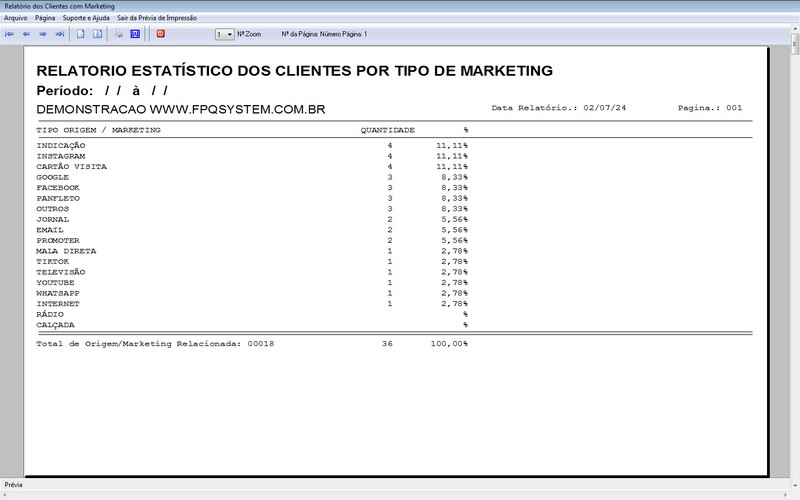Click the INSTAGRAM row label

pyautogui.click(x=61, y=156)
